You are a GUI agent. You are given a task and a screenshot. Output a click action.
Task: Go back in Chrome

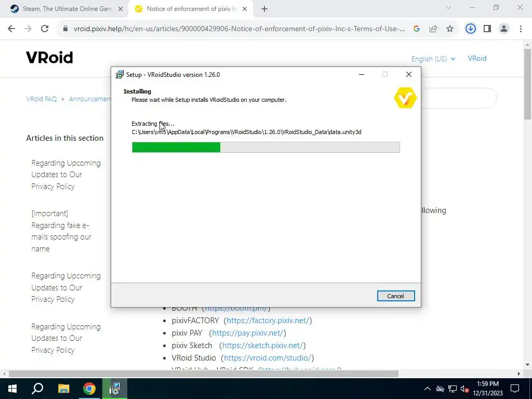pos(11,29)
